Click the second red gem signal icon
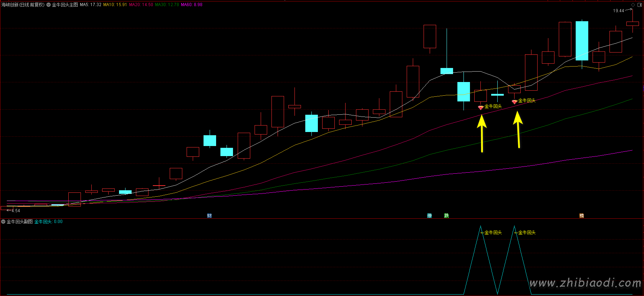The height and width of the screenshot is (296, 644). 514,102
